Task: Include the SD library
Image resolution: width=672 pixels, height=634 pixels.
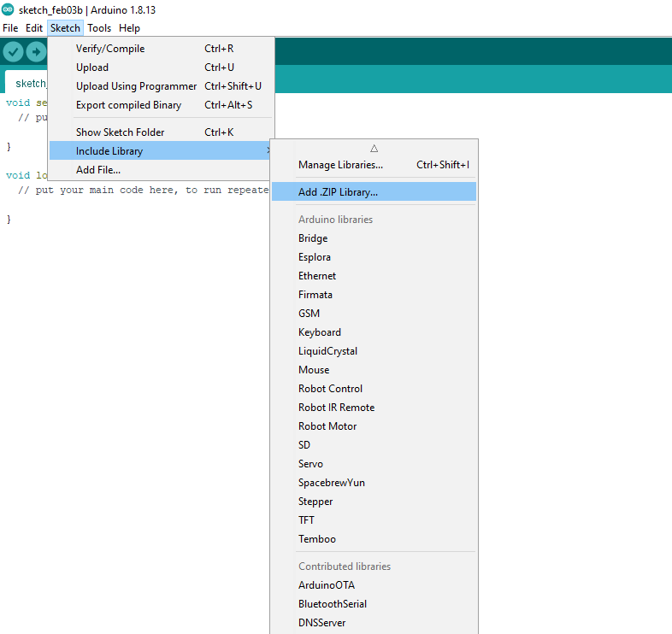Action: tap(374, 445)
